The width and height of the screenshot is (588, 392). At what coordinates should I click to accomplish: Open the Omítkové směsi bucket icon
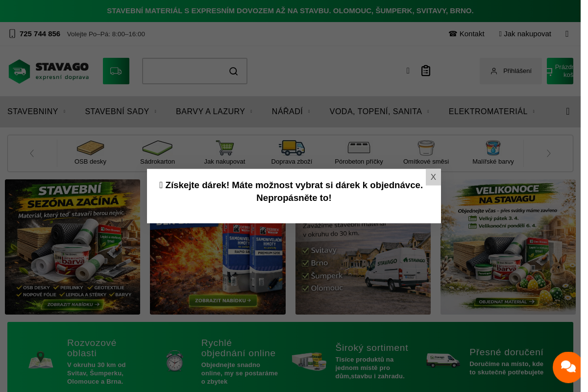[x=426, y=148]
